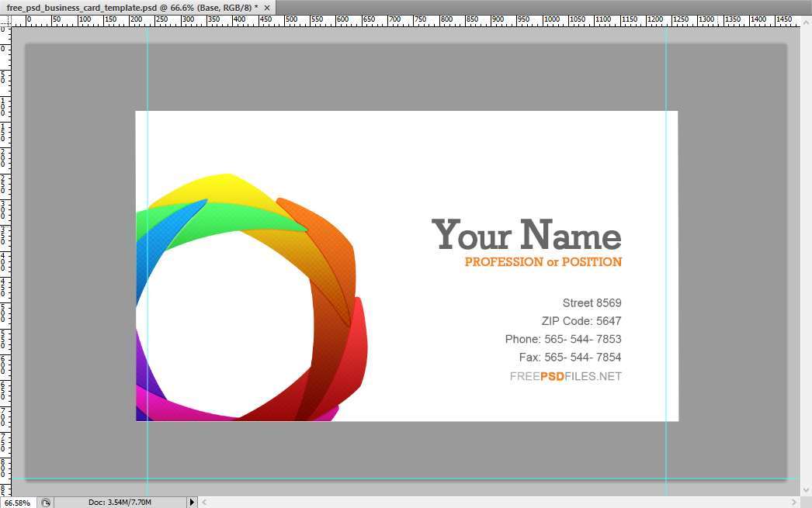Select the free_psd_business_card_template.psd document tab

137,7
